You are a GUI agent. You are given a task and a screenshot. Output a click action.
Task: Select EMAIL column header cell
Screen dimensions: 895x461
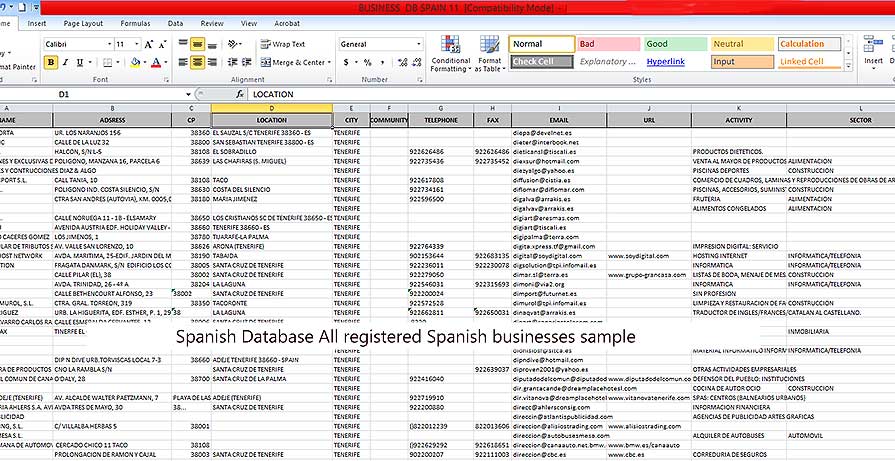pyautogui.click(x=559, y=120)
